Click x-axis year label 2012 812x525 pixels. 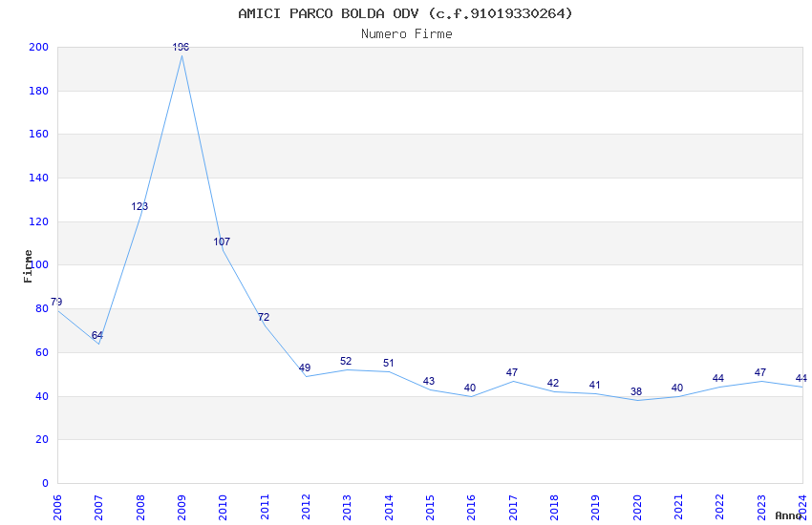pos(306,508)
